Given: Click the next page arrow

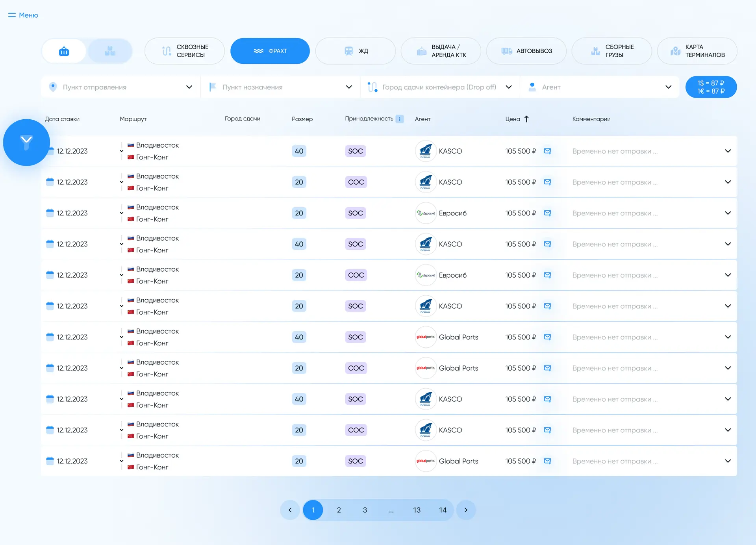Looking at the screenshot, I should pyautogui.click(x=466, y=510).
